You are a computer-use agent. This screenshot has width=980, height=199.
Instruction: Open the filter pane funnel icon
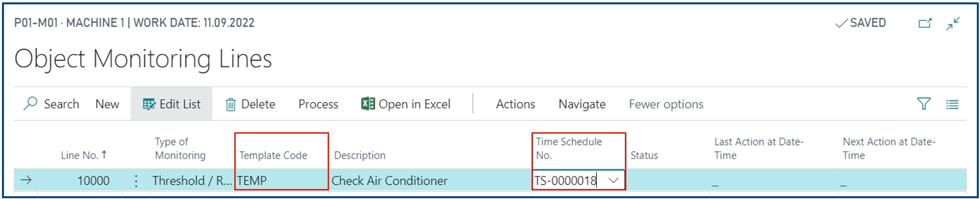point(924,104)
